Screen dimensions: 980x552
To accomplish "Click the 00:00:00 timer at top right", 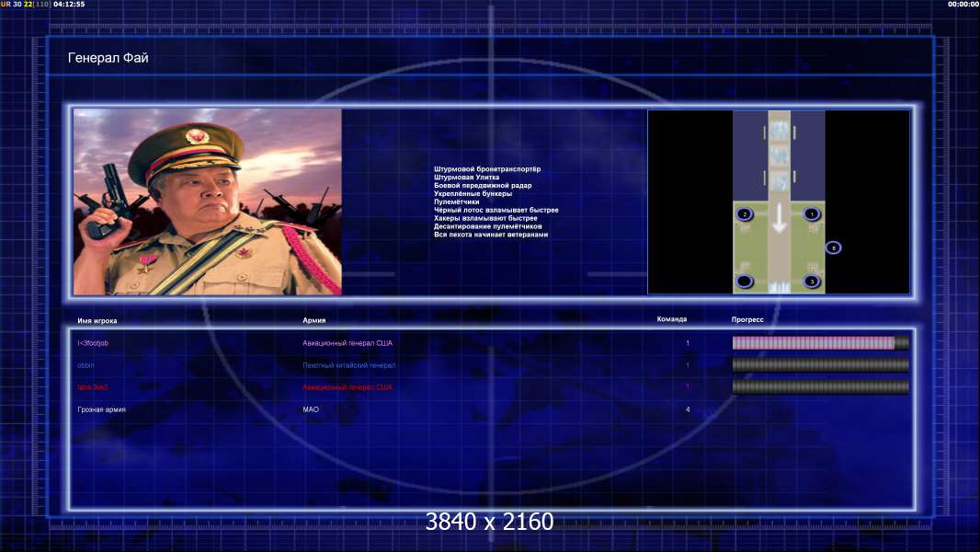I will [x=963, y=4].
